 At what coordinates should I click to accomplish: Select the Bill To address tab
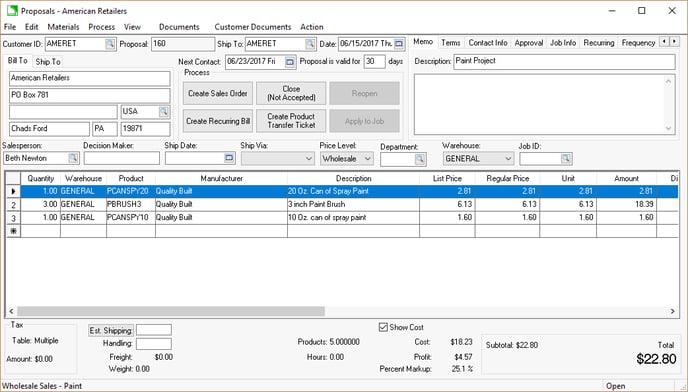coord(18,61)
